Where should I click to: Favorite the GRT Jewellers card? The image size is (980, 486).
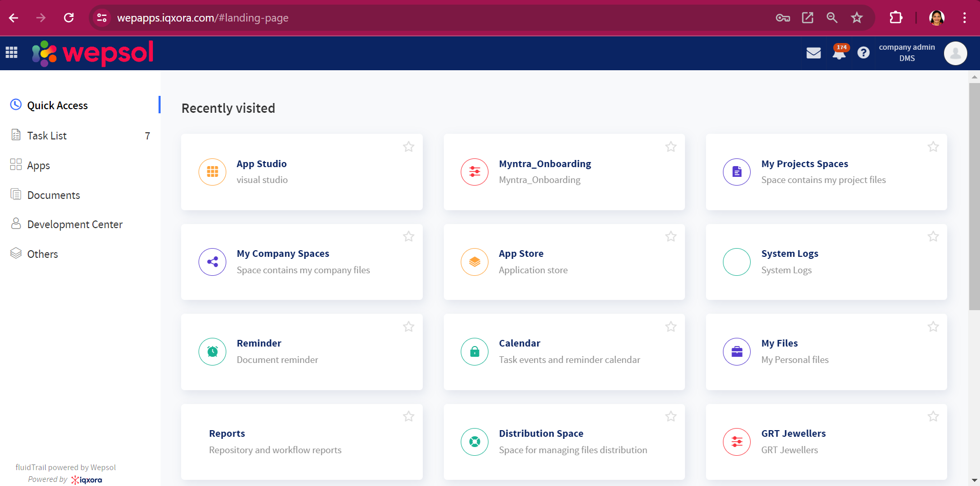pyautogui.click(x=933, y=416)
